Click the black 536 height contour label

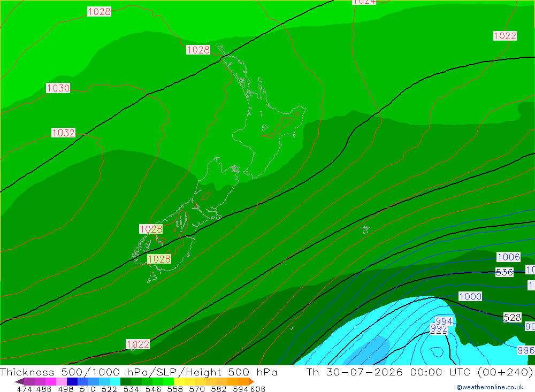[505, 272]
